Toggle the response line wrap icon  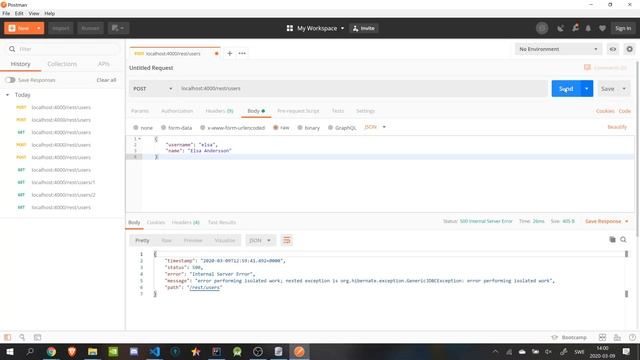point(287,240)
